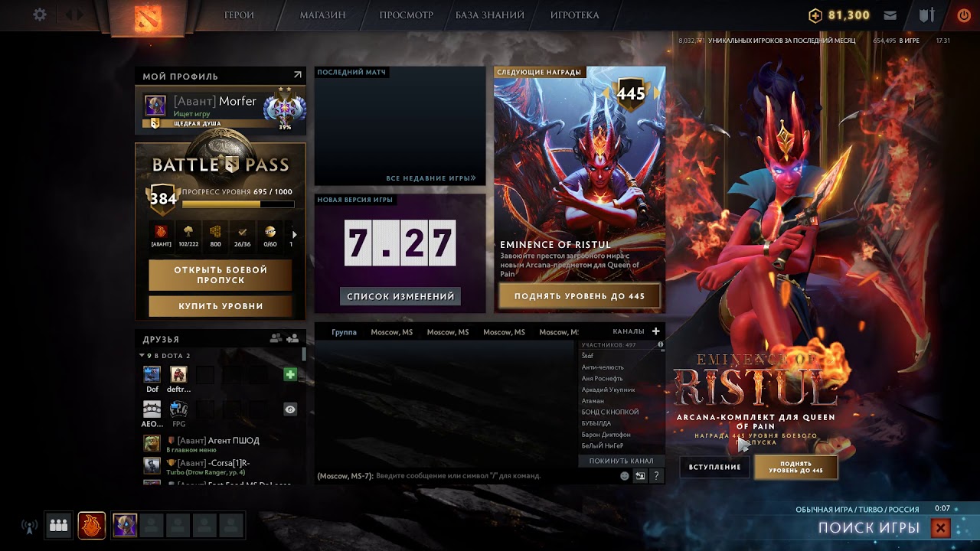Click the rank medal showing 39%
Viewport: 980px width, 551px height.
point(285,108)
